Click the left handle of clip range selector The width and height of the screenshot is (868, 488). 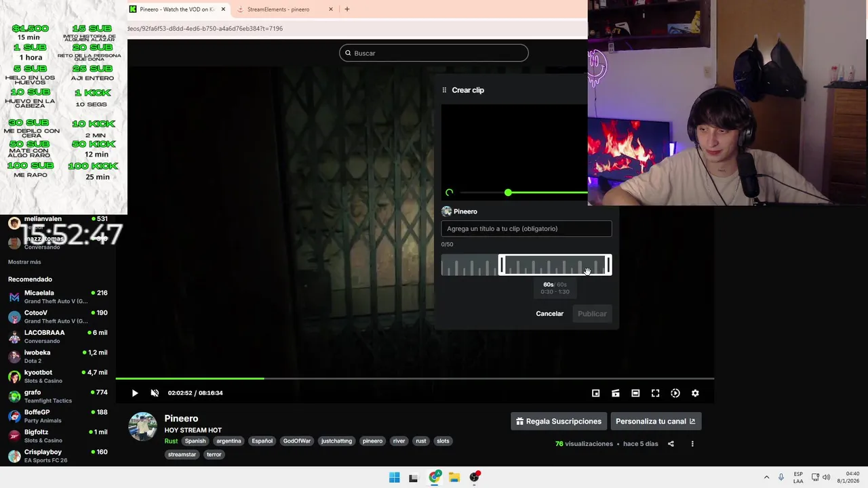click(x=502, y=265)
